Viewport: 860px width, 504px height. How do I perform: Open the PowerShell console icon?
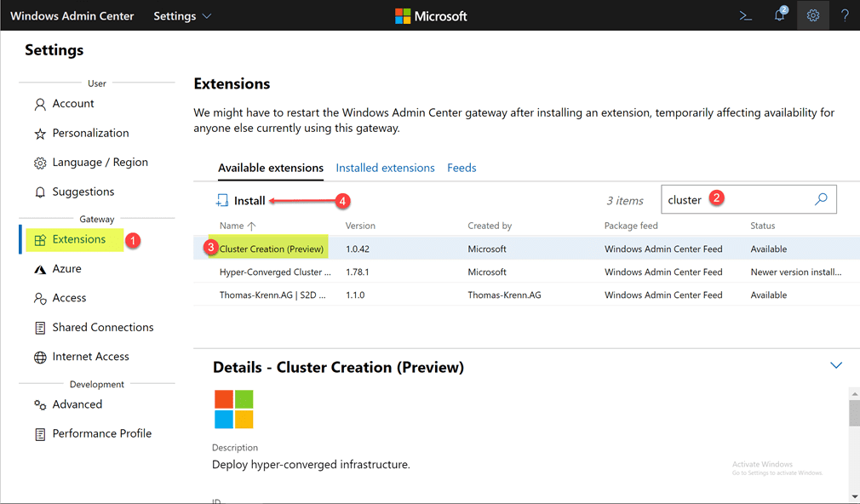745,15
